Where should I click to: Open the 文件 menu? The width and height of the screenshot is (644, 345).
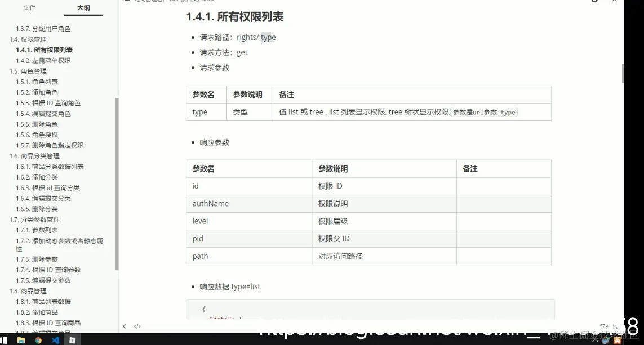pyautogui.click(x=29, y=8)
